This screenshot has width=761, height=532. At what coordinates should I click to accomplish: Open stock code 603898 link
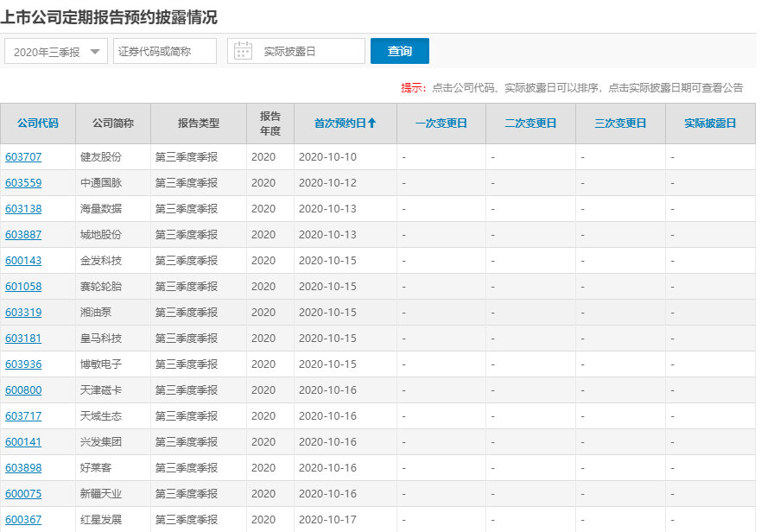click(x=23, y=468)
